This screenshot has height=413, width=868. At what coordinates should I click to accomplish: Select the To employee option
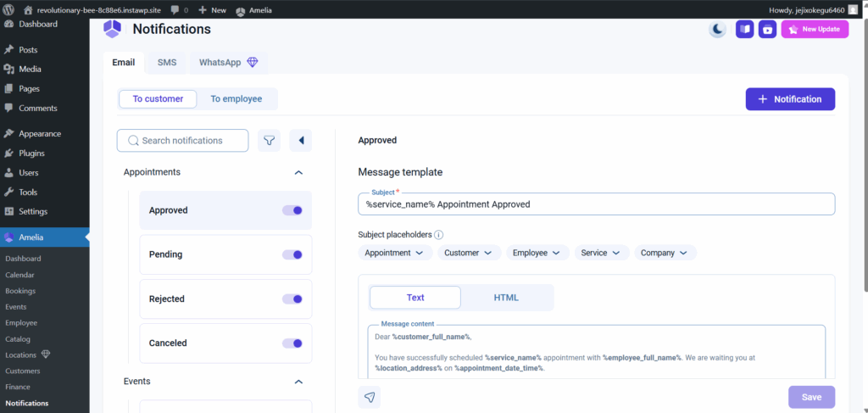click(x=236, y=99)
